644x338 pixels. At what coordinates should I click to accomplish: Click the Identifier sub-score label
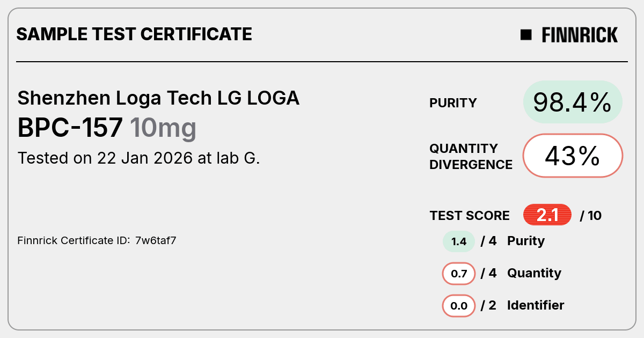pos(536,305)
